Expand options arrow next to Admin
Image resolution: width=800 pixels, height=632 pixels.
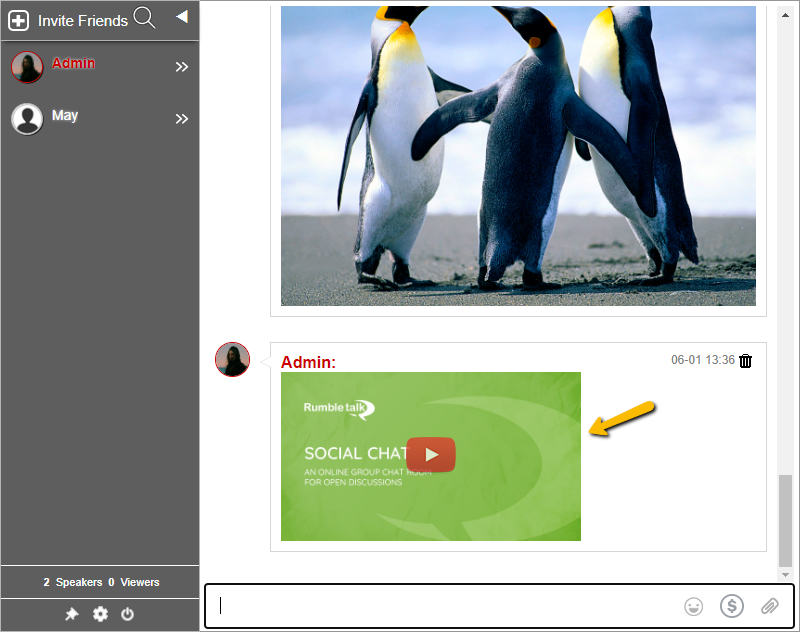click(182, 67)
